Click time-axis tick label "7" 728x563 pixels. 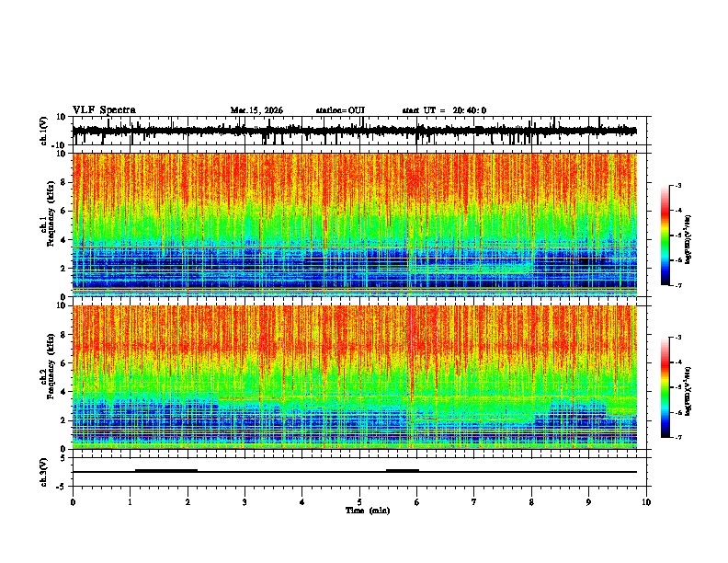tap(474, 502)
